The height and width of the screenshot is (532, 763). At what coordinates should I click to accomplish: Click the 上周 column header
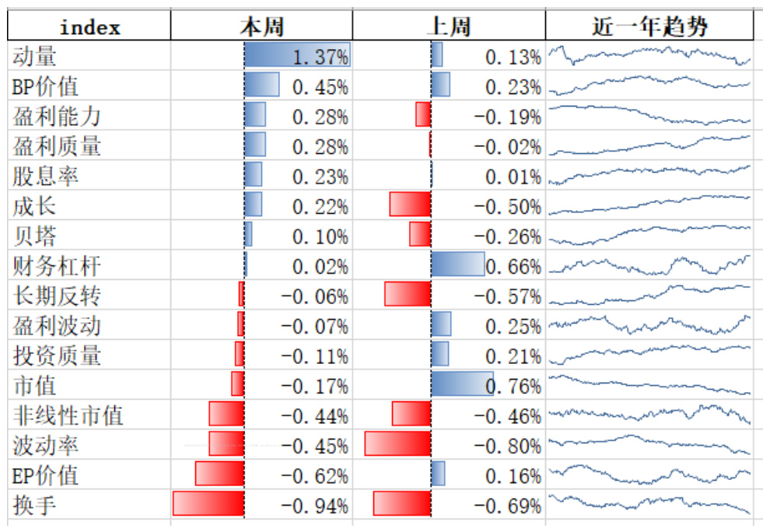[450, 28]
